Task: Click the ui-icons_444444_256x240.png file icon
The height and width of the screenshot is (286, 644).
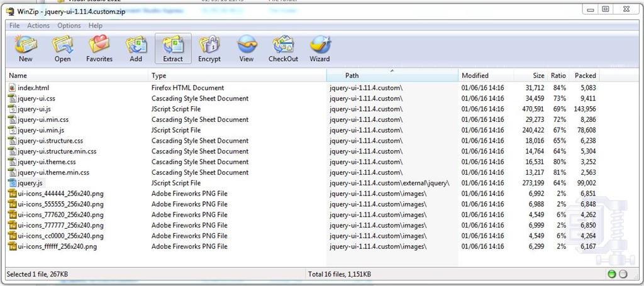Action: click(x=12, y=194)
